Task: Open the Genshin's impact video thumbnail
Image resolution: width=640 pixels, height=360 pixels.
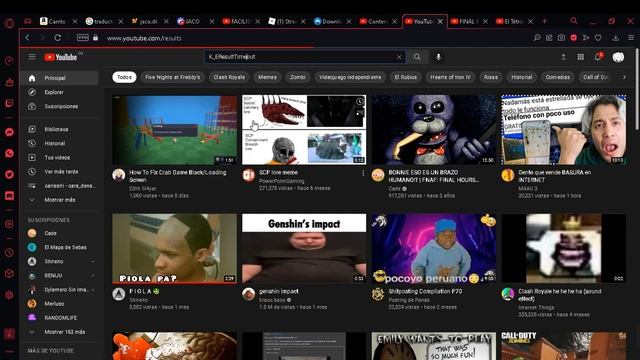Action: [x=304, y=248]
